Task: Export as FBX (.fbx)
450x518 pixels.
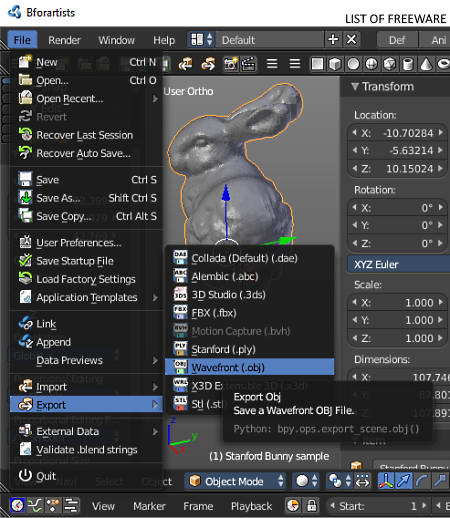Action: (x=250, y=313)
